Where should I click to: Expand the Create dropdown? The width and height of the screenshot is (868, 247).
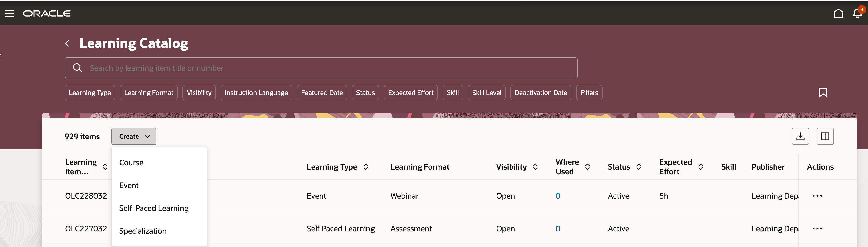133,136
